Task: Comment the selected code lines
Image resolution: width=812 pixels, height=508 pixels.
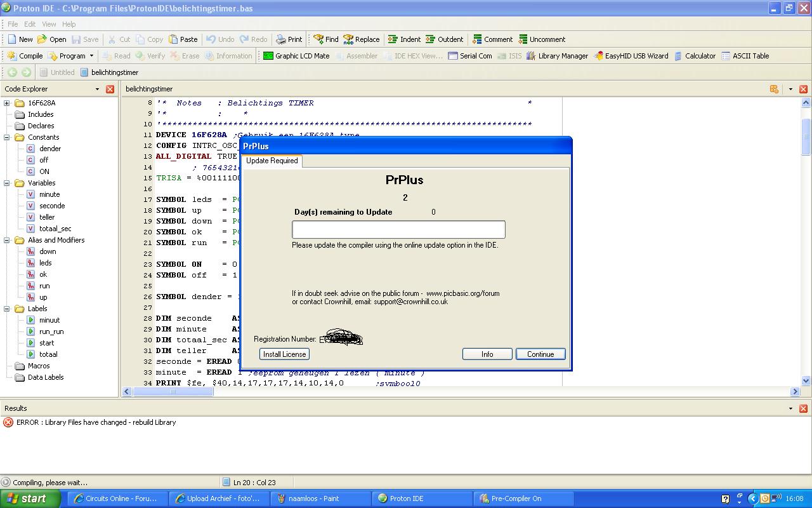Action: (x=492, y=39)
